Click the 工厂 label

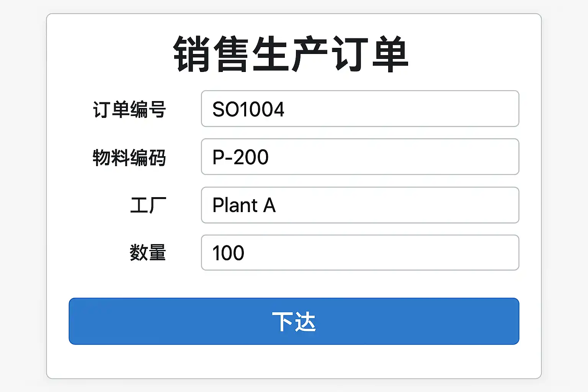tap(148, 205)
